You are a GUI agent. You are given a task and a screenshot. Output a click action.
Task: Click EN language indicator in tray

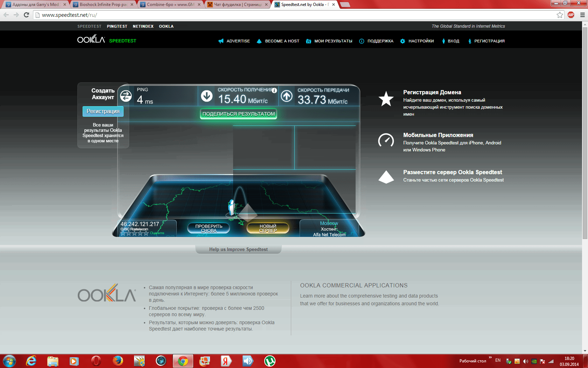pos(498,360)
